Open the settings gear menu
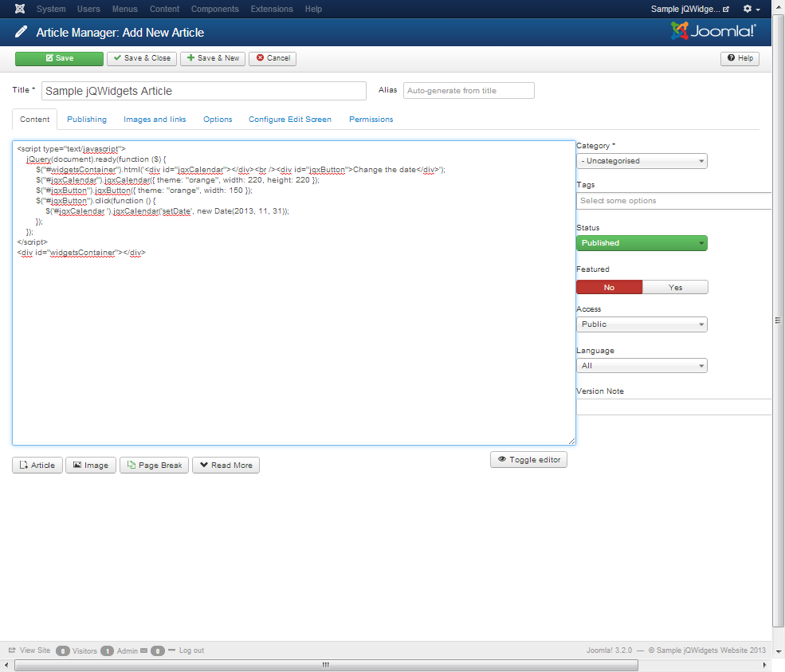This screenshot has height=672, width=785. point(752,9)
